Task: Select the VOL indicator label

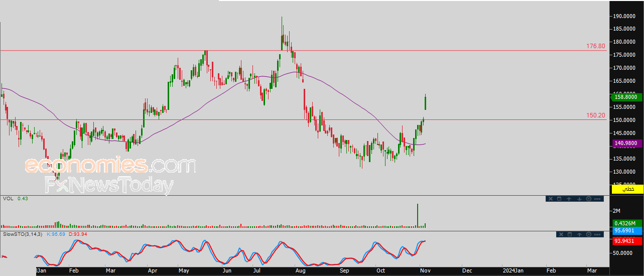Action: tap(8, 199)
